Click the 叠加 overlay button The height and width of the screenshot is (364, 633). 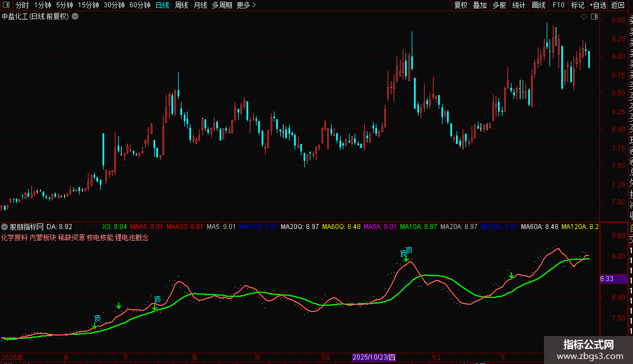[x=480, y=5]
